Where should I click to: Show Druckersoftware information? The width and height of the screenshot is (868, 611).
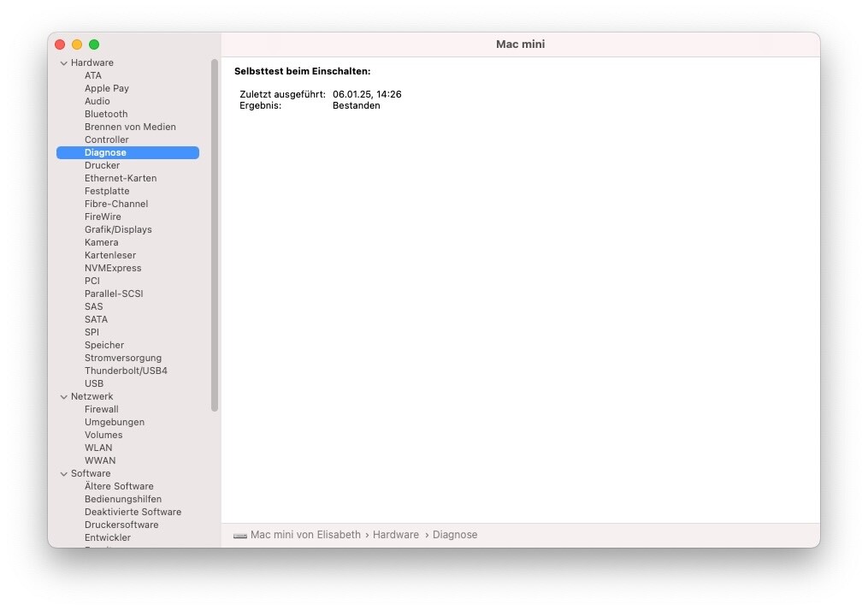point(121,525)
